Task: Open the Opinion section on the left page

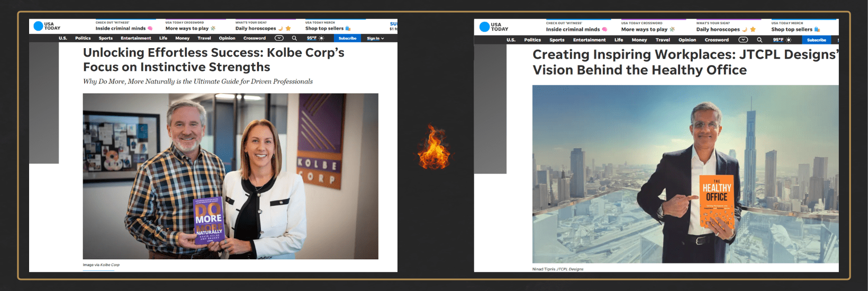Action: point(227,38)
